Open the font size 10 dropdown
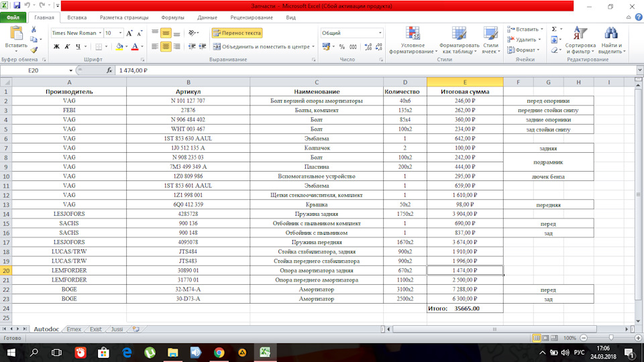644x362 pixels. 120,33
